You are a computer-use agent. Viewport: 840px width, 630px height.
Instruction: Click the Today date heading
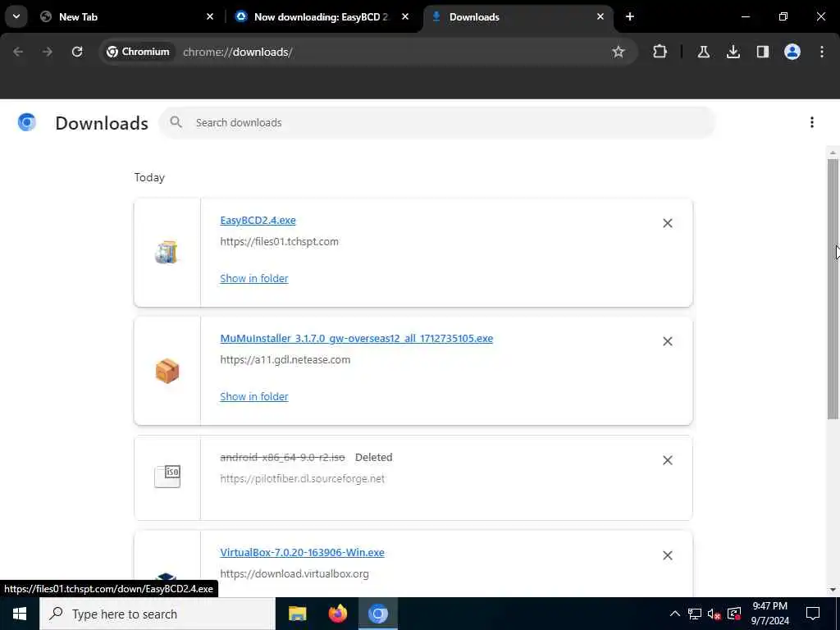(x=149, y=178)
